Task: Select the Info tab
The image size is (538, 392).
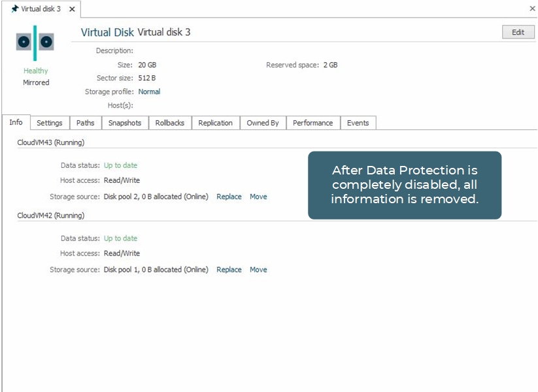Action: (x=16, y=123)
